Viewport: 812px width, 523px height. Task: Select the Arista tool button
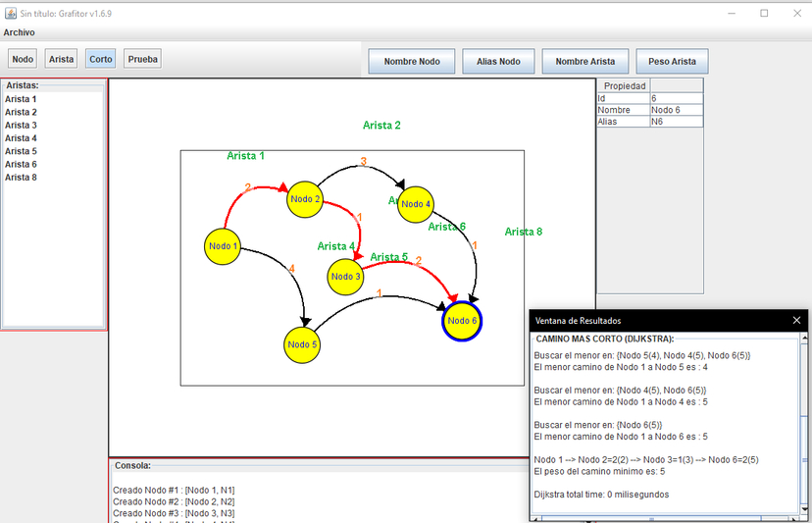pyautogui.click(x=62, y=59)
